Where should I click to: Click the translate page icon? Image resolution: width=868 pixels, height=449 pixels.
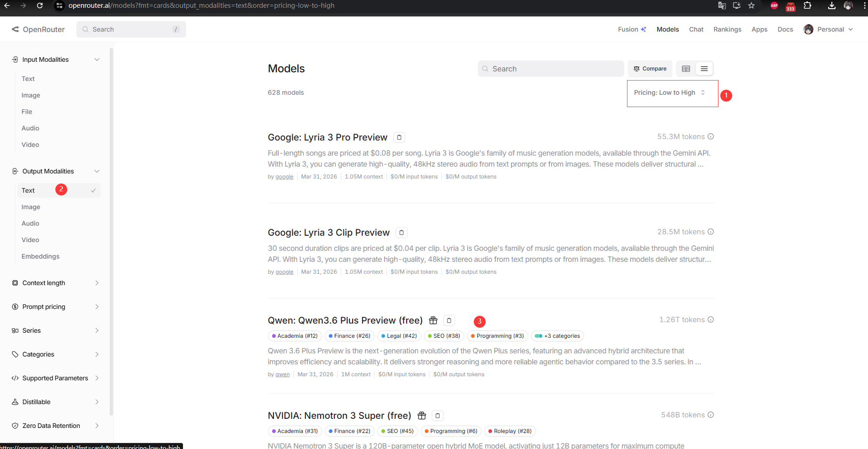pos(722,5)
